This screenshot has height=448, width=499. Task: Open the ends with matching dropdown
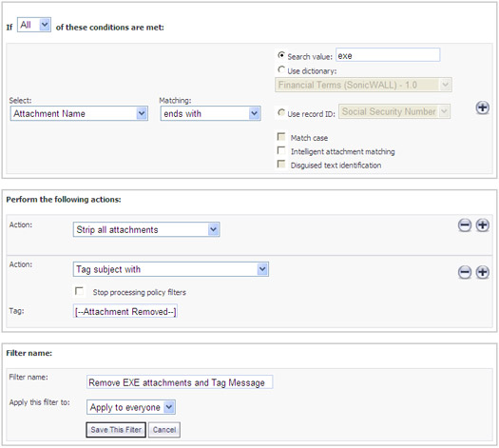211,113
